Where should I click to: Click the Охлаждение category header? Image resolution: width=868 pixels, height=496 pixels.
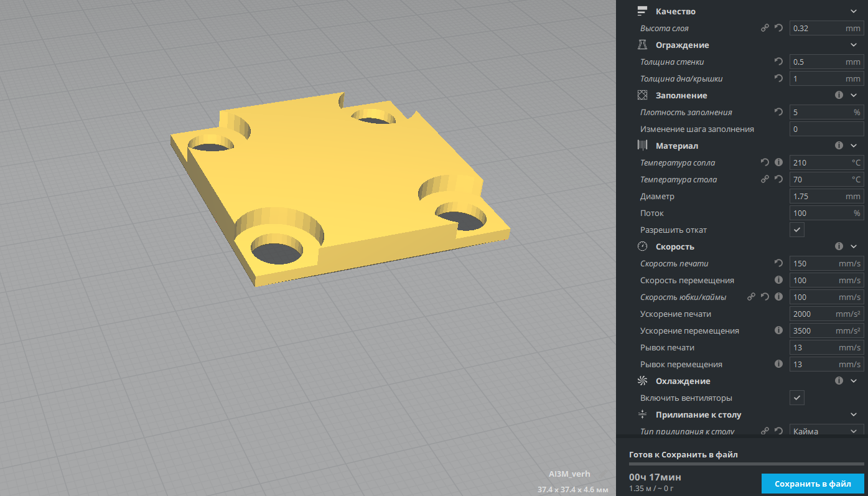683,381
